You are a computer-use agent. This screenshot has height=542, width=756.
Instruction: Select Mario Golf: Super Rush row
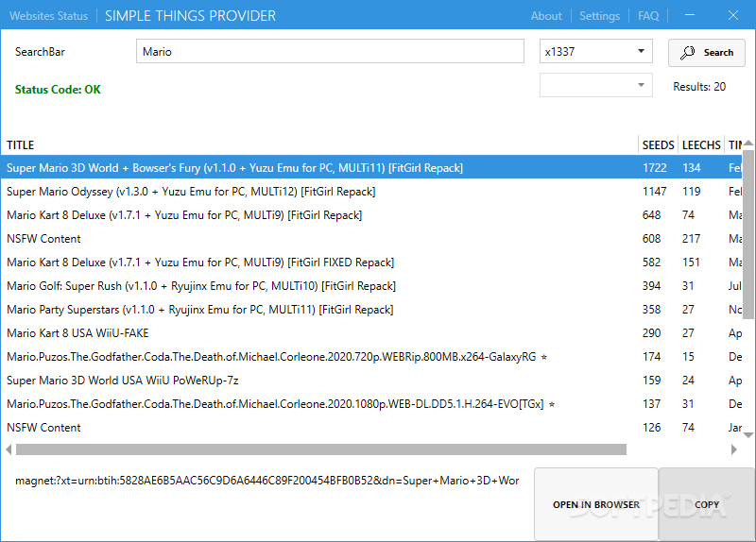[371, 286]
